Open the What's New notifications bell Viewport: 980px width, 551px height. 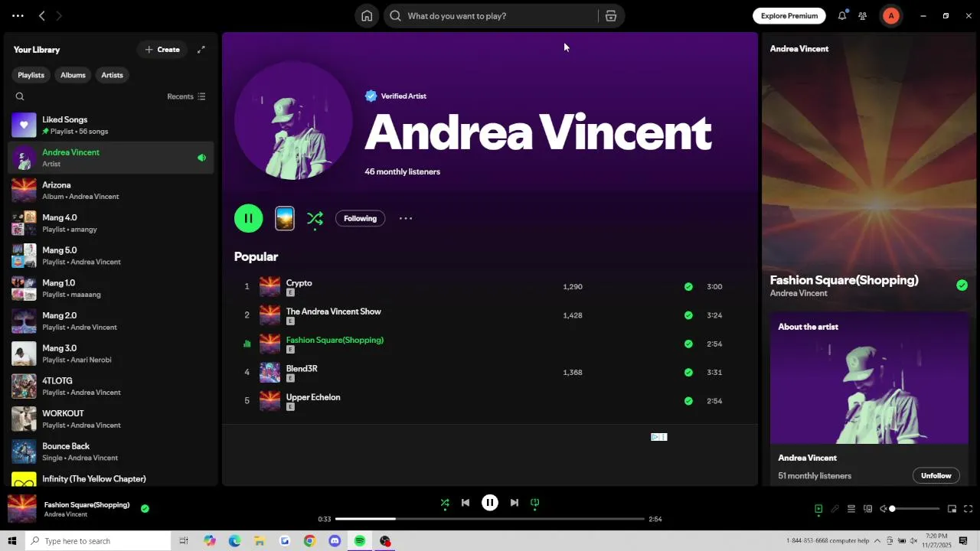pos(842,16)
